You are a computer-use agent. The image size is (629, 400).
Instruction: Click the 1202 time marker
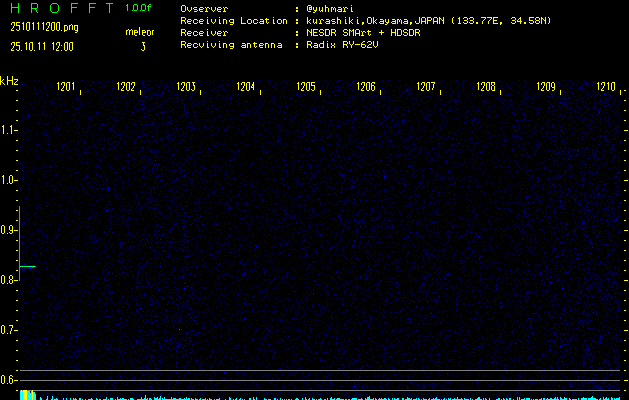coord(126,87)
